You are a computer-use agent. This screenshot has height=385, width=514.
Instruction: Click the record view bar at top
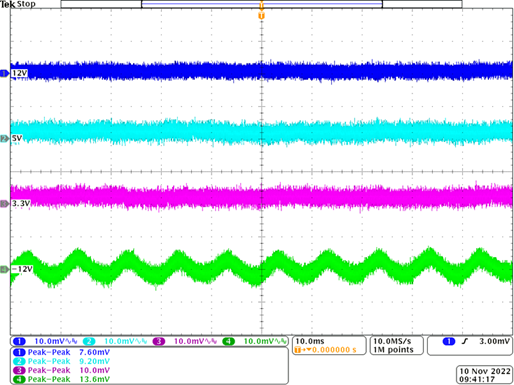(261, 4)
